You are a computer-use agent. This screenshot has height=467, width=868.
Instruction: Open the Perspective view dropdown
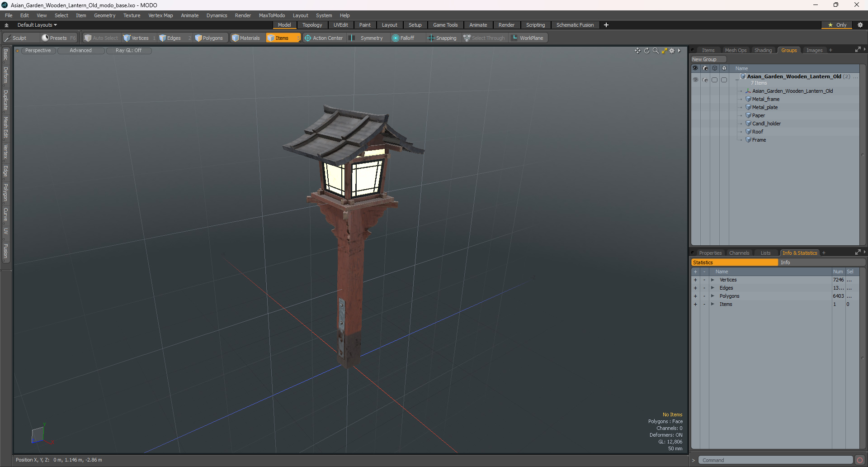tap(38, 51)
